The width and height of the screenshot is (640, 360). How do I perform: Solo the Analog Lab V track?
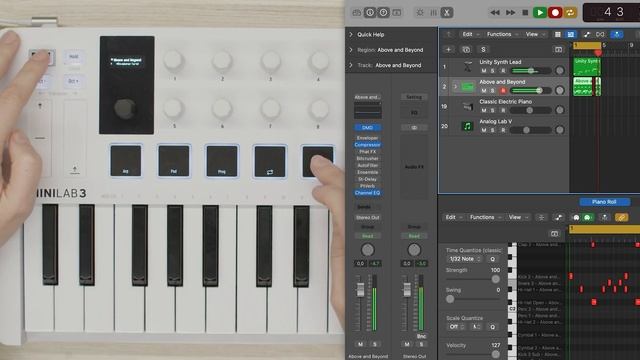coord(493,130)
